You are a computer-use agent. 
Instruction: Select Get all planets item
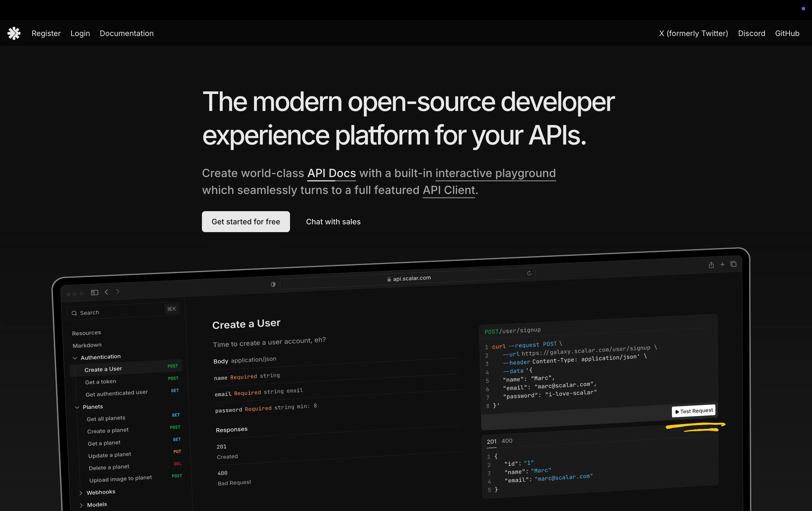106,419
